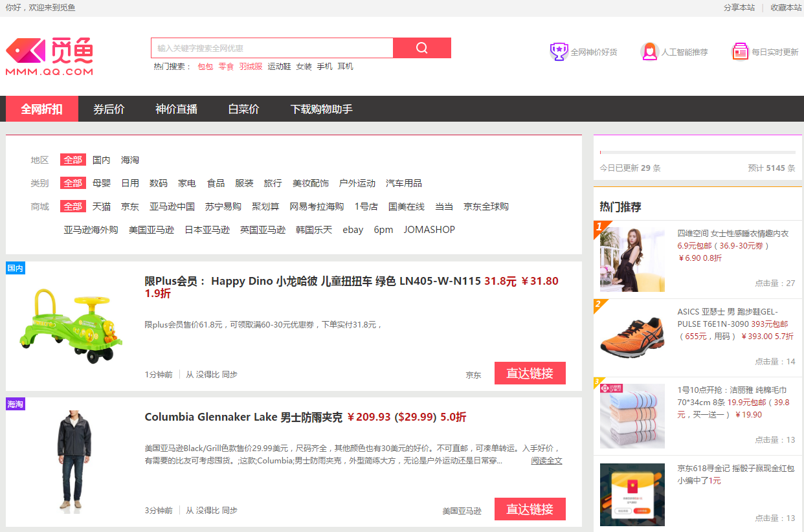Open the 四维空间 sleepwear recommendation thumbnail
The image size is (804, 532).
[x=632, y=259]
